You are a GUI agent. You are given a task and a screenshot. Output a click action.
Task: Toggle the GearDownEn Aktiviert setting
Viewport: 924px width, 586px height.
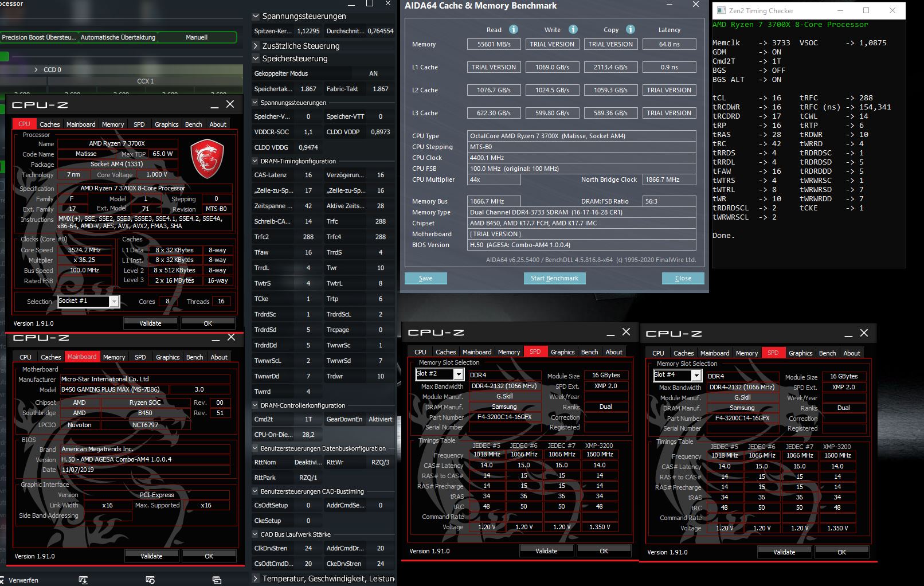coord(381,419)
